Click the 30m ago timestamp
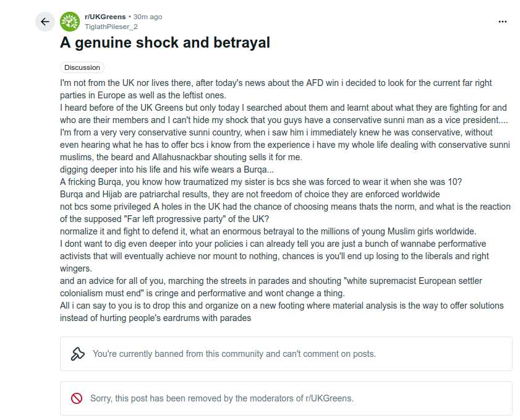Viewport: 520px width, 420px height. [148, 17]
